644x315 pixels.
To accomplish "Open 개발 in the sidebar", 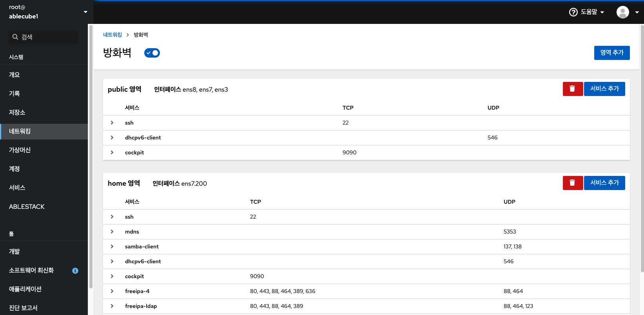I will pyautogui.click(x=44, y=252).
